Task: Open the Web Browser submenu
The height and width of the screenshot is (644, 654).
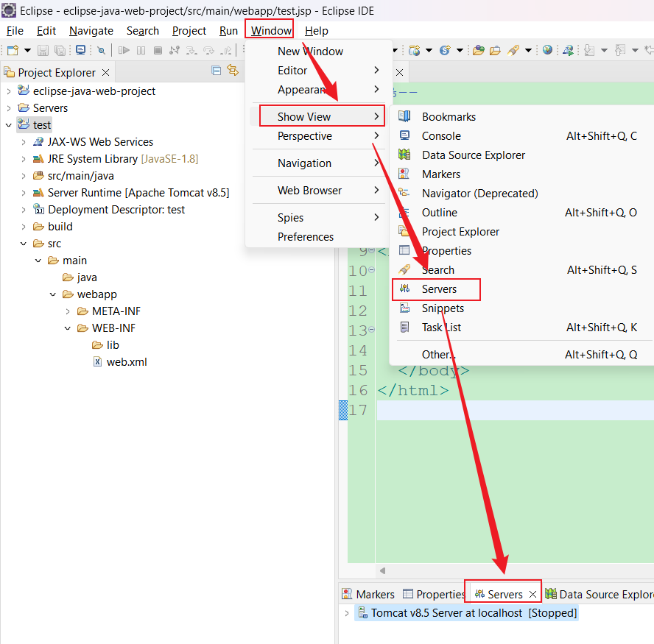Action: (319, 191)
